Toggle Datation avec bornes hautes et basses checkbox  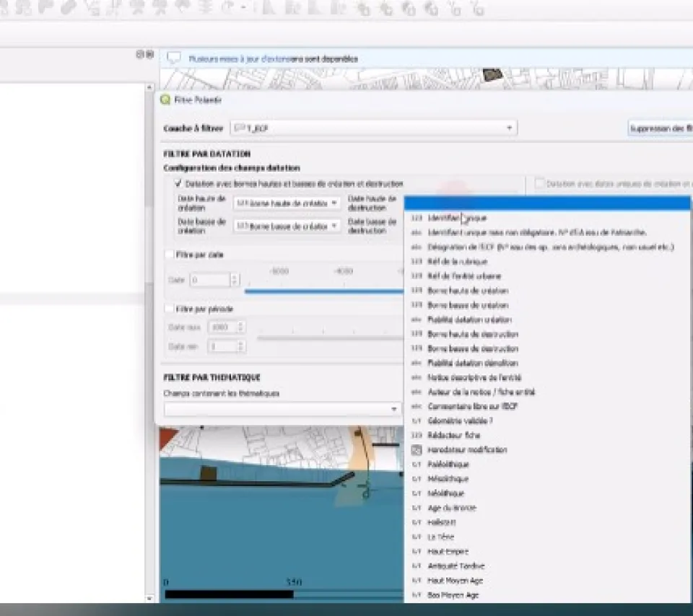(178, 183)
